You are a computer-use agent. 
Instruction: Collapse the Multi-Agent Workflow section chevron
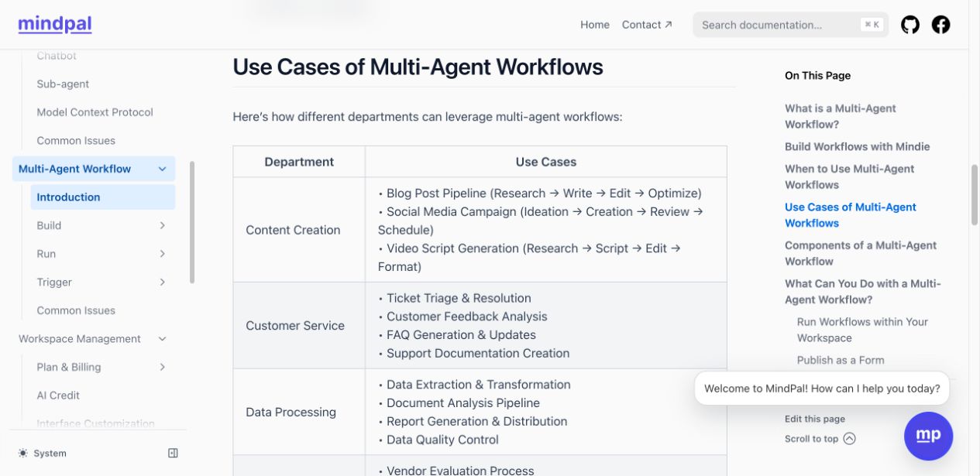click(162, 169)
